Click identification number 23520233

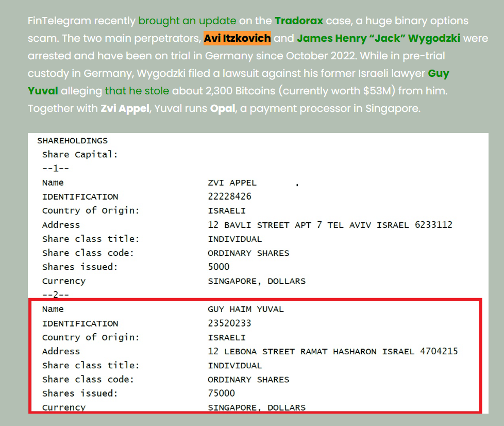click(x=229, y=323)
